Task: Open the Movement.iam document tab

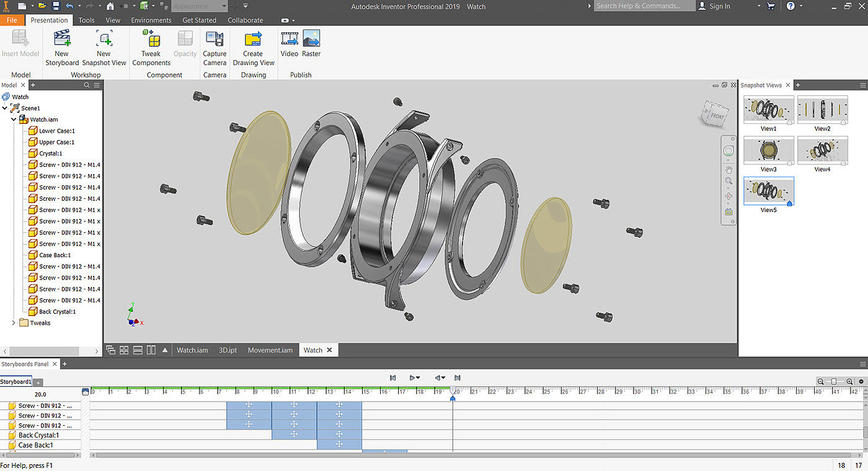Action: [270, 350]
